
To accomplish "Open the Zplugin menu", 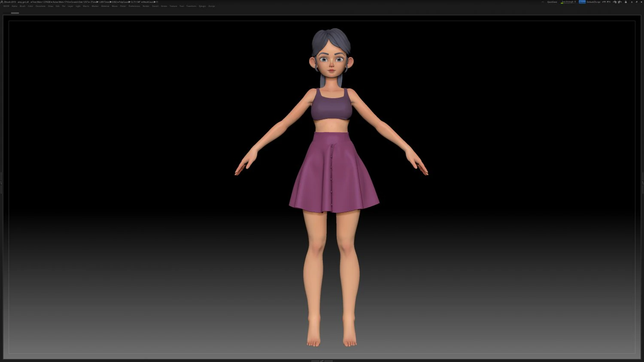I will [201, 6].
